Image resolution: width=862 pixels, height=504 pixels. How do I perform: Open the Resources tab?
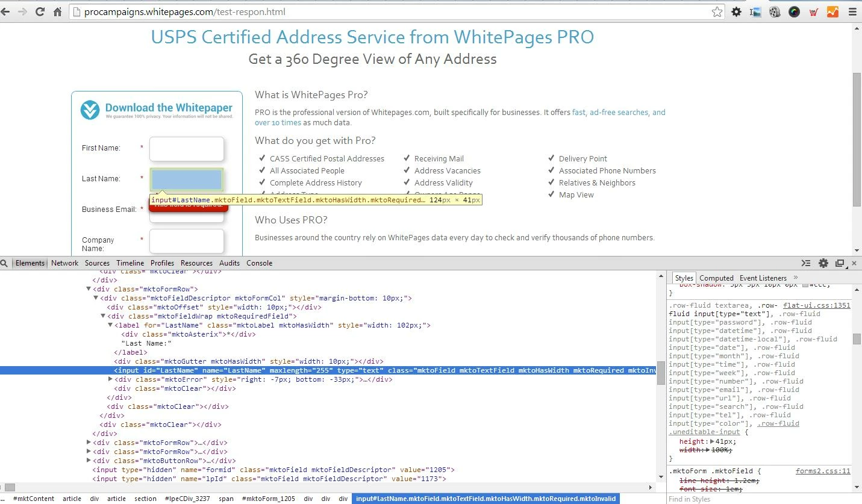coord(196,263)
